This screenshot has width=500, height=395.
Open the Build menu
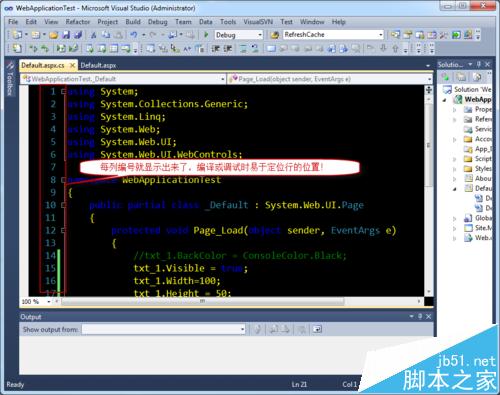(x=133, y=22)
